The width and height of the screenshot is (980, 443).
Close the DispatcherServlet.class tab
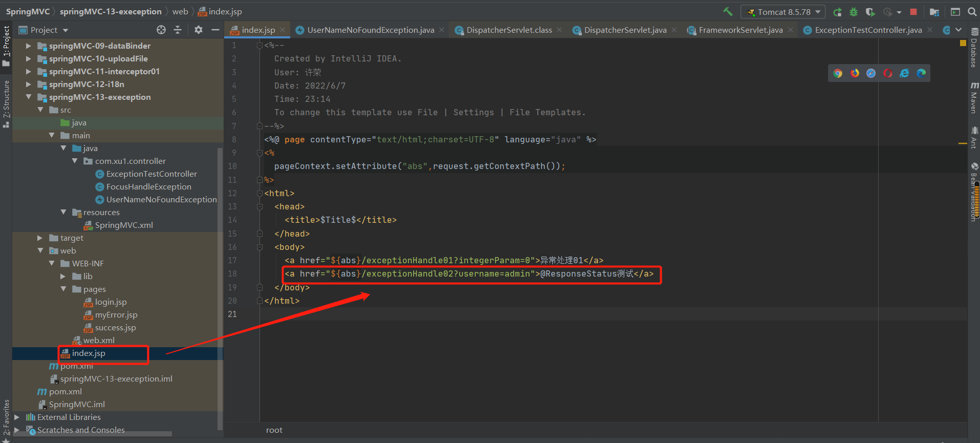point(559,30)
